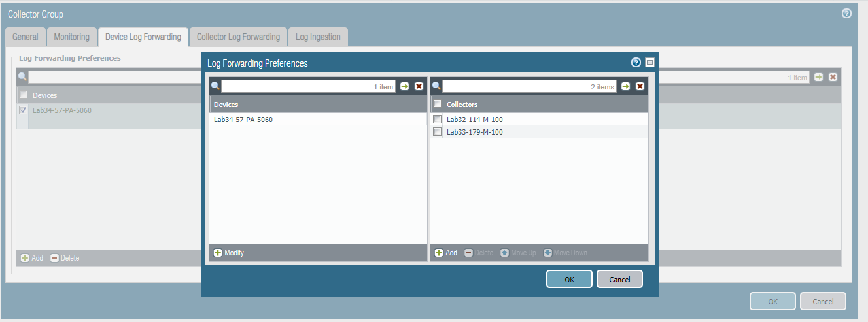Maximize the Log Forwarding Preferences dialog
This screenshot has height=322, width=868.
tap(650, 63)
